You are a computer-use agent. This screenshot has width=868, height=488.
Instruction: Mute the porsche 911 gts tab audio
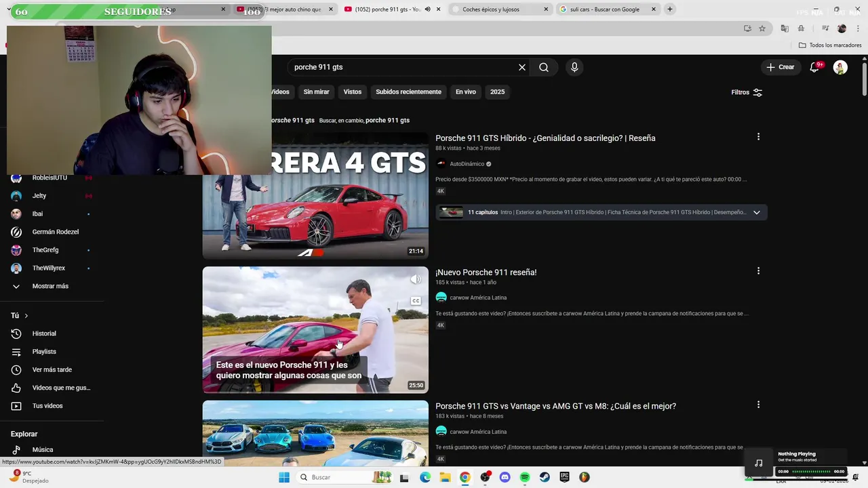pos(427,9)
